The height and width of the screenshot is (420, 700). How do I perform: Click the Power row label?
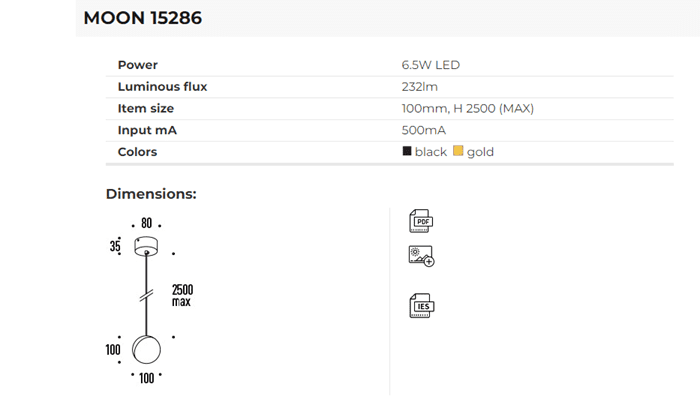click(x=138, y=65)
